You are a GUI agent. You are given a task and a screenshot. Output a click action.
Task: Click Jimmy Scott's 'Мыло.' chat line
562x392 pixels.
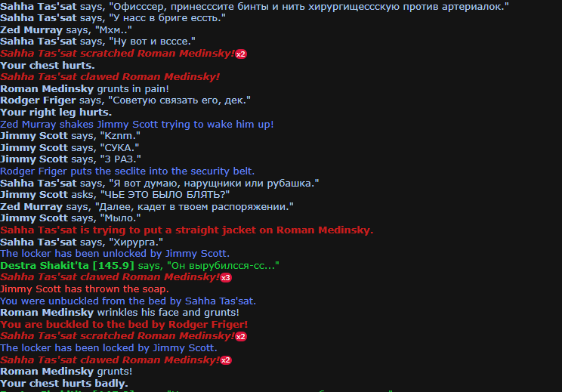70,218
